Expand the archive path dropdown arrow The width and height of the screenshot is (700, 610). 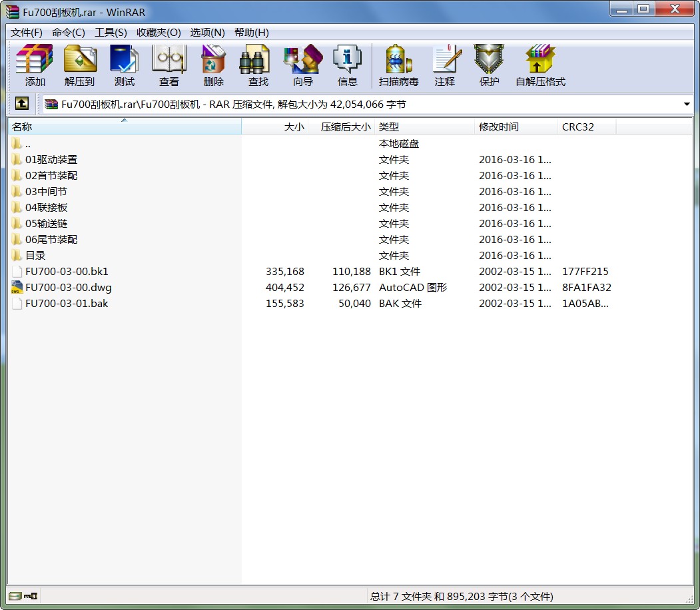[x=687, y=104]
